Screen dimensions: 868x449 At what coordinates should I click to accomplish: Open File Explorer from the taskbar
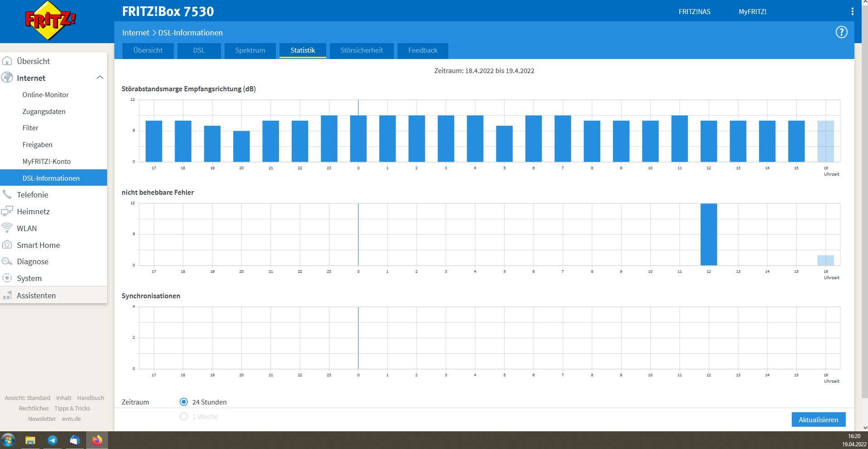[30, 440]
